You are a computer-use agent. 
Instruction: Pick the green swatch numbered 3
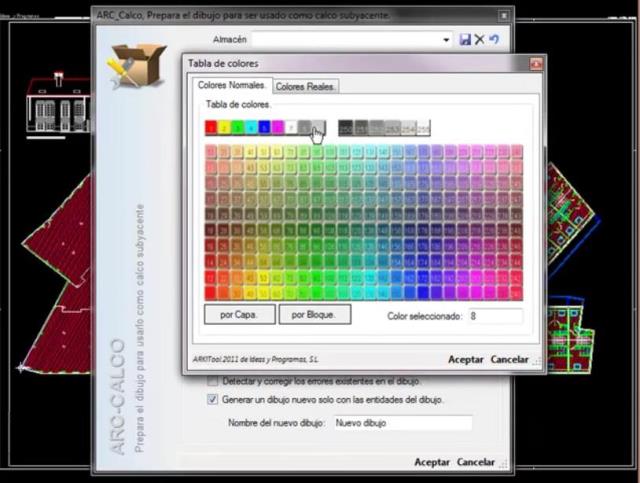click(238, 128)
